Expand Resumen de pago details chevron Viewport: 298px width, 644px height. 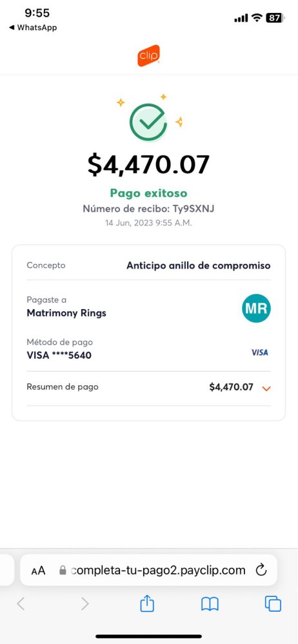click(266, 388)
